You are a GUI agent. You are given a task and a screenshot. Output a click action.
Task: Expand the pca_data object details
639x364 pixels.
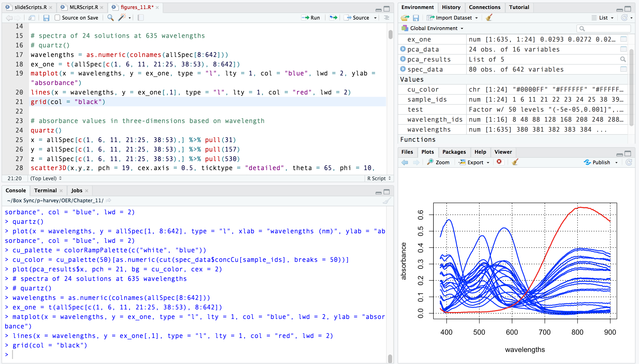click(x=403, y=49)
